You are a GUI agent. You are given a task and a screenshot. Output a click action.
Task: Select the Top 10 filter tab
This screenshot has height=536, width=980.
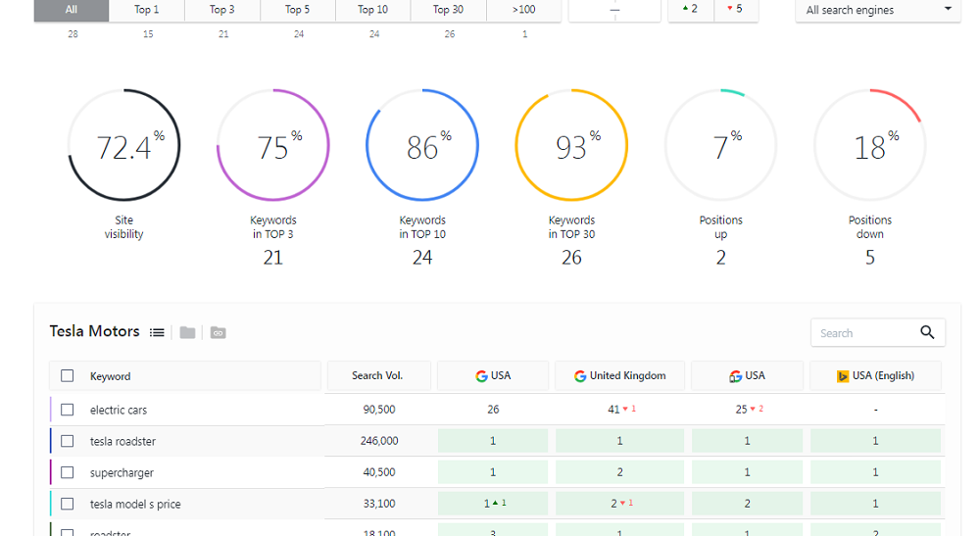click(x=372, y=10)
